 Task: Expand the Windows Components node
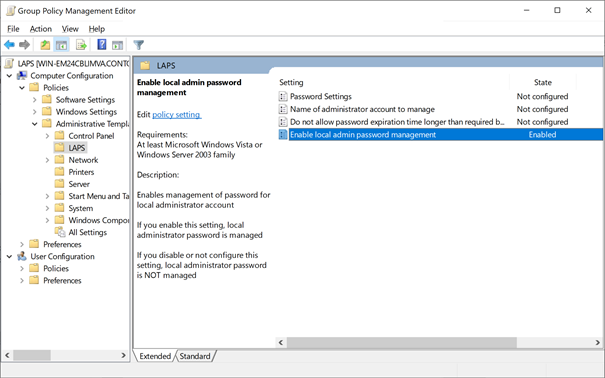[x=47, y=220]
